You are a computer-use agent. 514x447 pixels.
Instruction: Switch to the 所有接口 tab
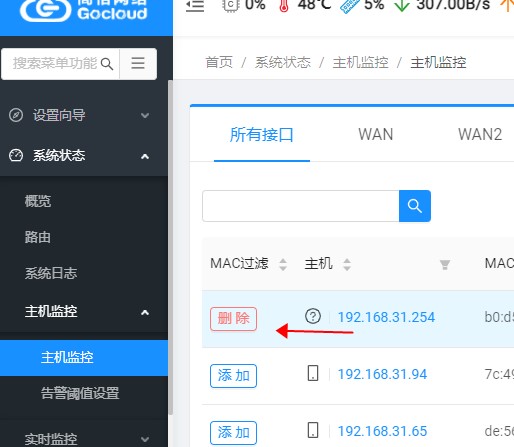pyautogui.click(x=262, y=135)
